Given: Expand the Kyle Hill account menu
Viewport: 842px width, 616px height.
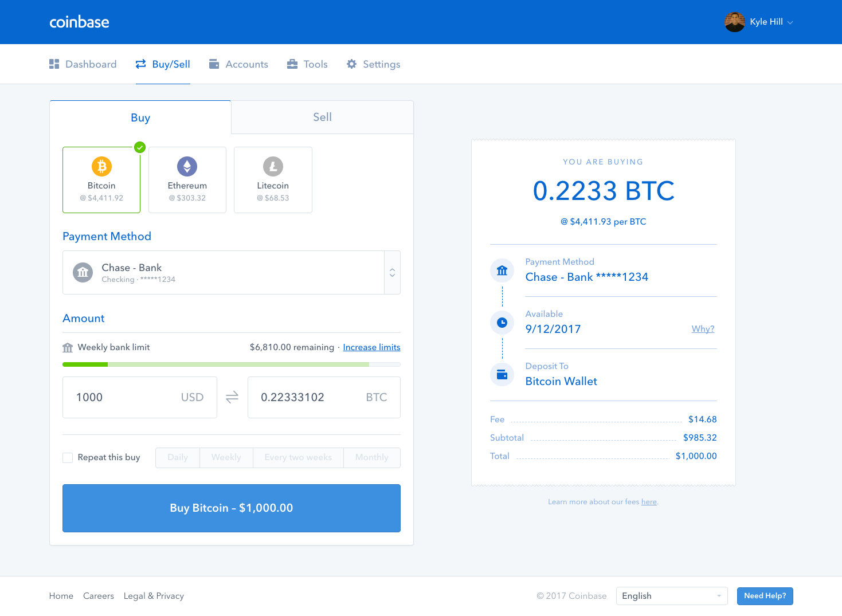Looking at the screenshot, I should (x=759, y=22).
